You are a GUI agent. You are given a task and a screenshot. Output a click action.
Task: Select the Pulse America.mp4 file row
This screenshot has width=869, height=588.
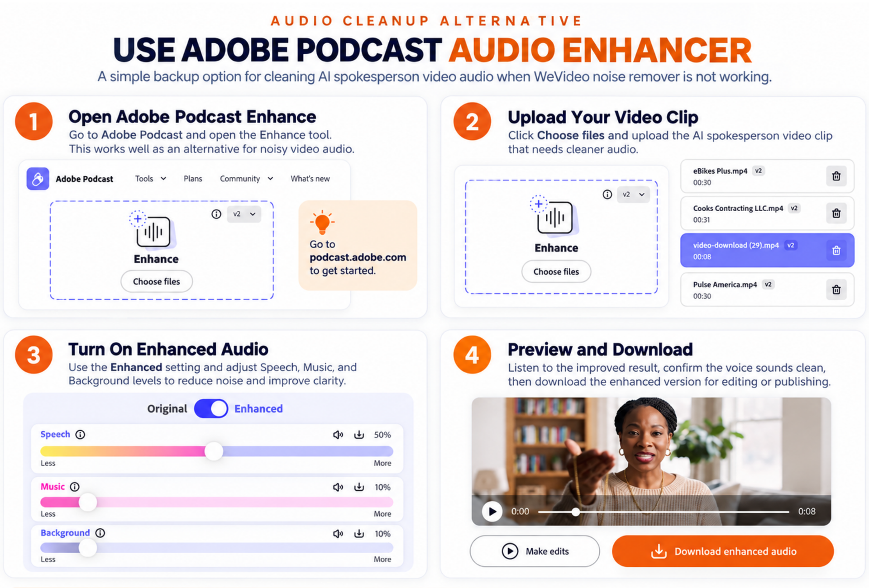click(767, 289)
